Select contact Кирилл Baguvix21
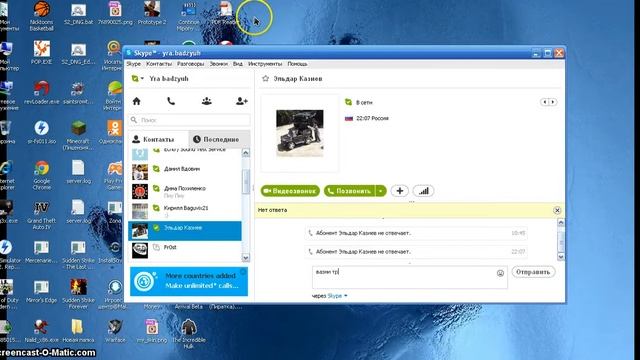 (185, 211)
